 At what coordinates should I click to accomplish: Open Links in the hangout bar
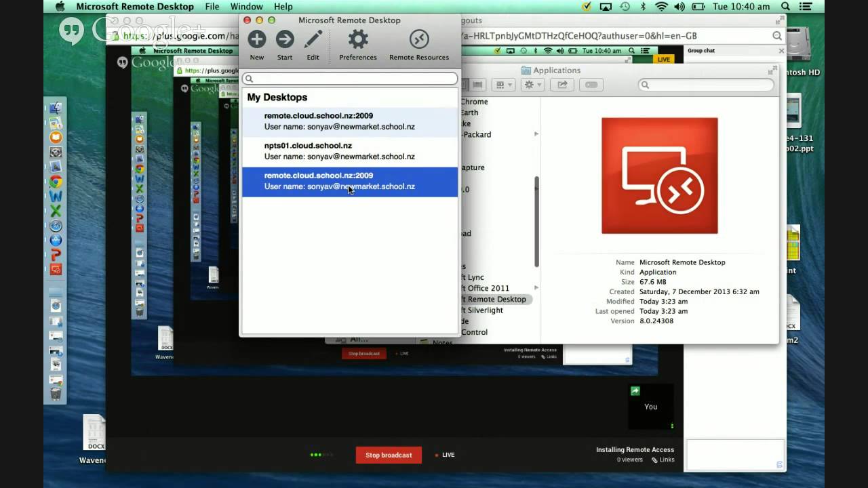[x=663, y=460]
